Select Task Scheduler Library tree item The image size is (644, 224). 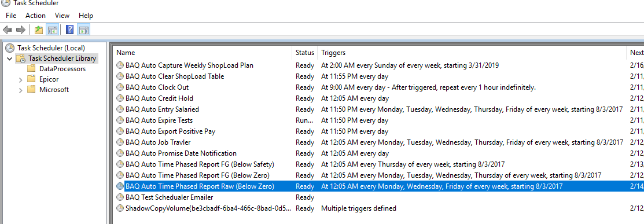[x=62, y=58]
